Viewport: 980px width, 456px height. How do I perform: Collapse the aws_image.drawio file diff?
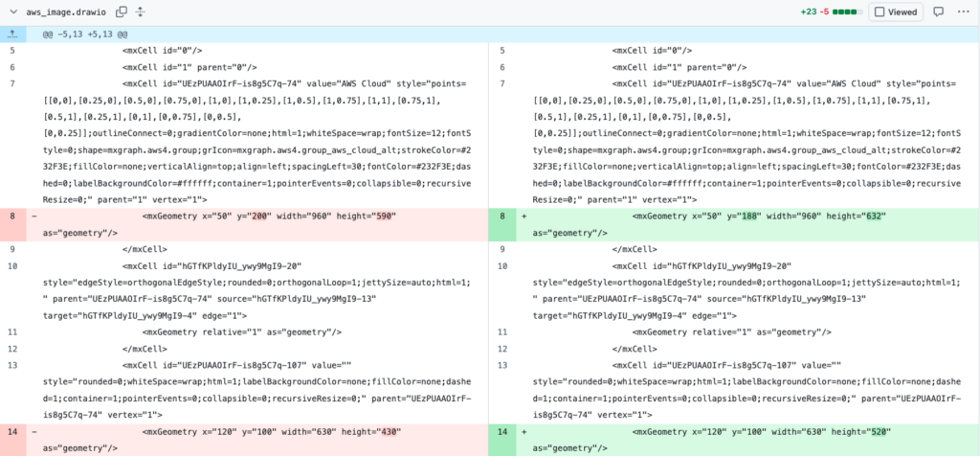11,12
